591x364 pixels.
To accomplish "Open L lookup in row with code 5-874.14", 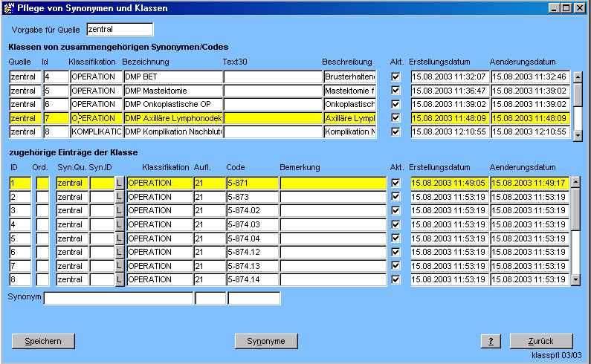I will (x=120, y=280).
